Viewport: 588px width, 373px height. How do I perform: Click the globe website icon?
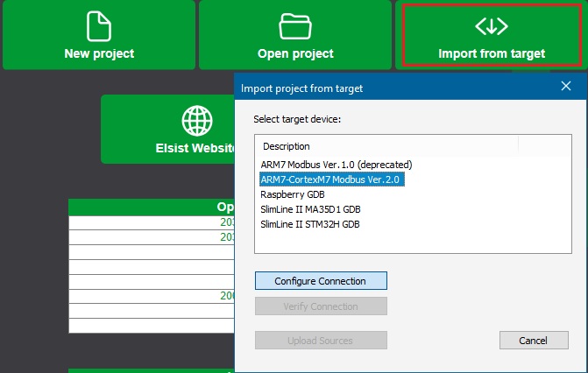point(197,121)
